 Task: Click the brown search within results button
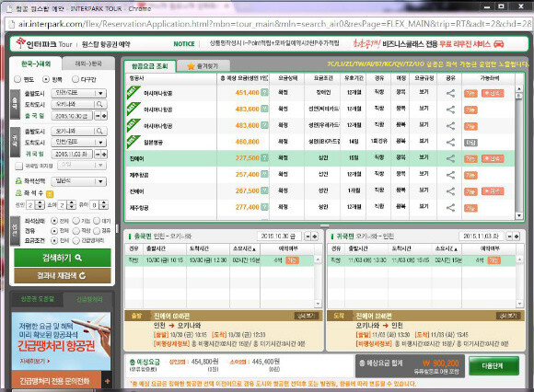pyautogui.click(x=63, y=276)
